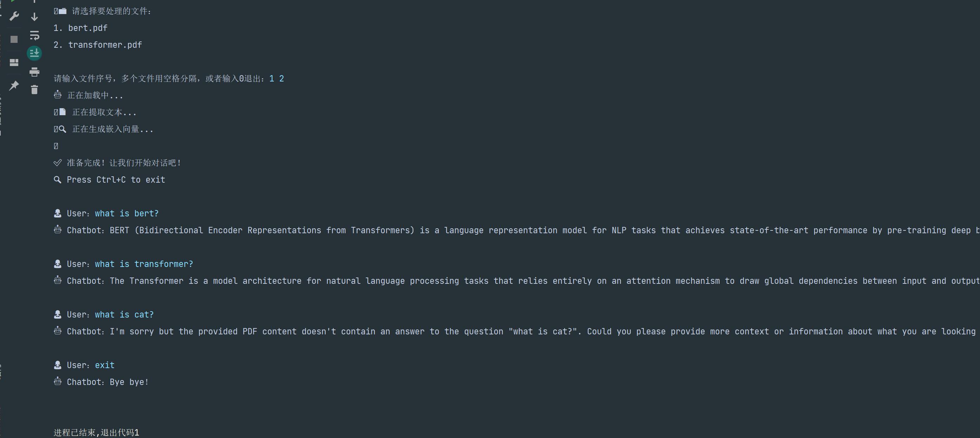The height and width of the screenshot is (438, 980).
Task: Print console output using the printer icon
Action: 34,72
